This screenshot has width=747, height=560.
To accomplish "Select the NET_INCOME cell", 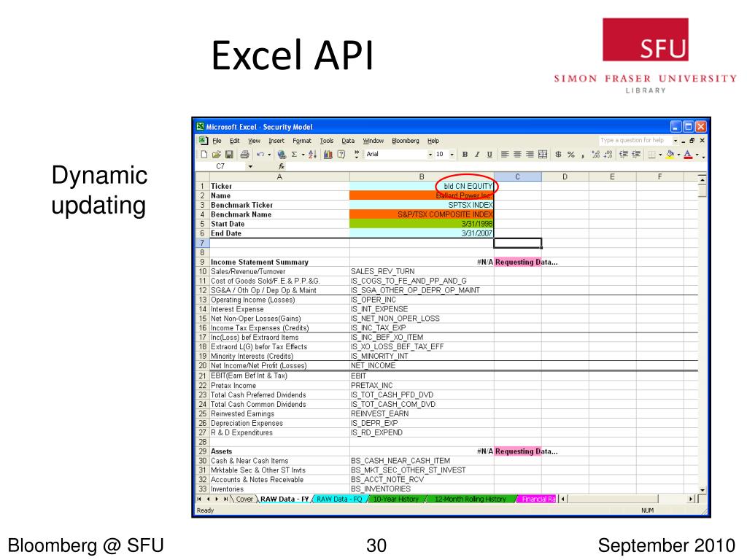I will pyautogui.click(x=422, y=366).
